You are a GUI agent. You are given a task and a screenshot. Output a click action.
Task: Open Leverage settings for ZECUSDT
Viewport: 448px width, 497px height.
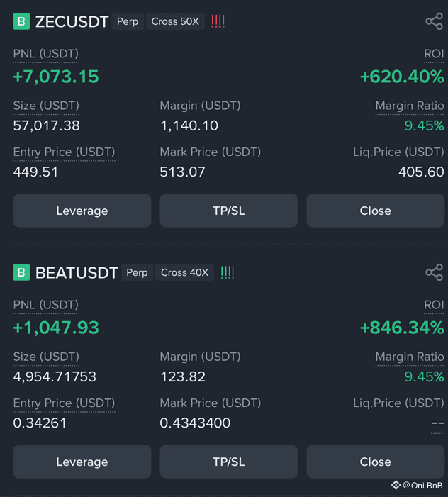[x=82, y=211]
